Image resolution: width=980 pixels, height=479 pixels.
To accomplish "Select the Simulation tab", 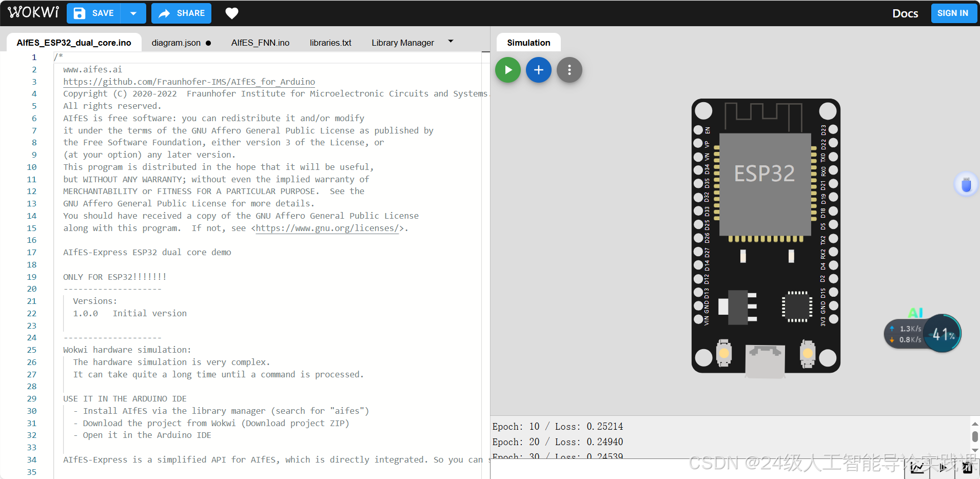I will point(528,42).
